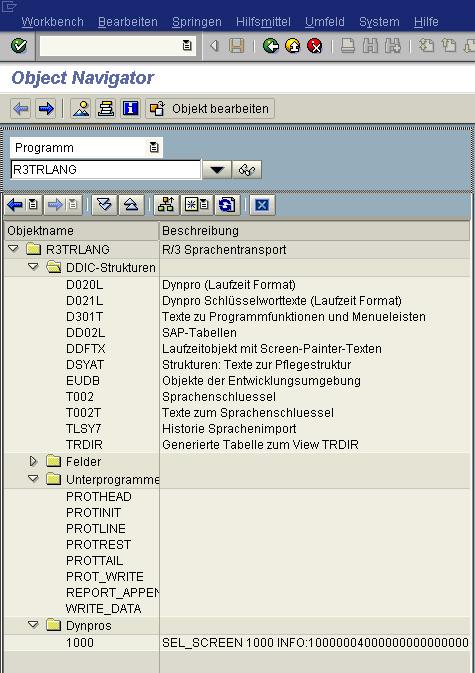Click the SAP window menu icon top-left
Screen dimensions: 475x673
tap(9, 6)
